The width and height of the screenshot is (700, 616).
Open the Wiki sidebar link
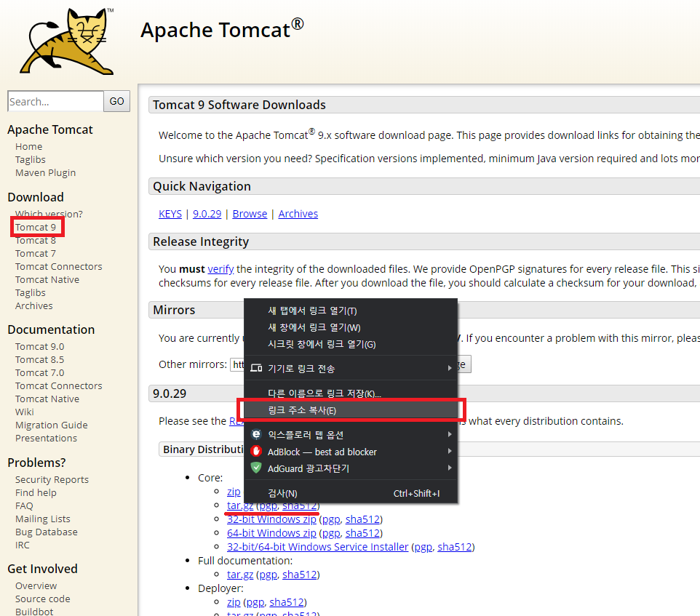[x=24, y=412]
